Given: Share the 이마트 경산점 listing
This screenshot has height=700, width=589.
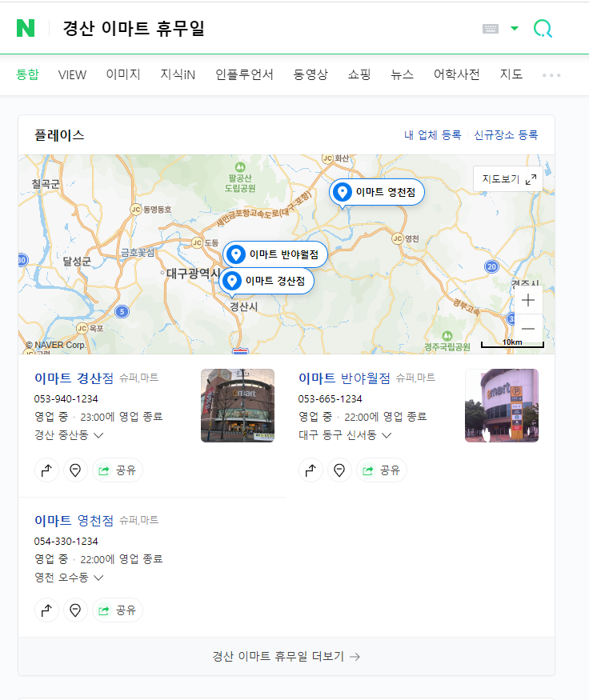Looking at the screenshot, I should pyautogui.click(x=118, y=470).
